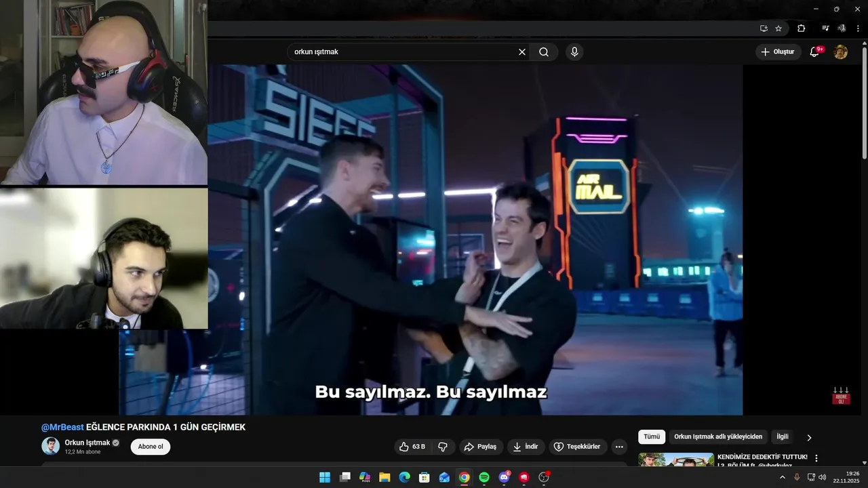This screenshot has width=868, height=488.
Task: Open the Orkun Işıtmak channel name link
Action: coord(87,443)
